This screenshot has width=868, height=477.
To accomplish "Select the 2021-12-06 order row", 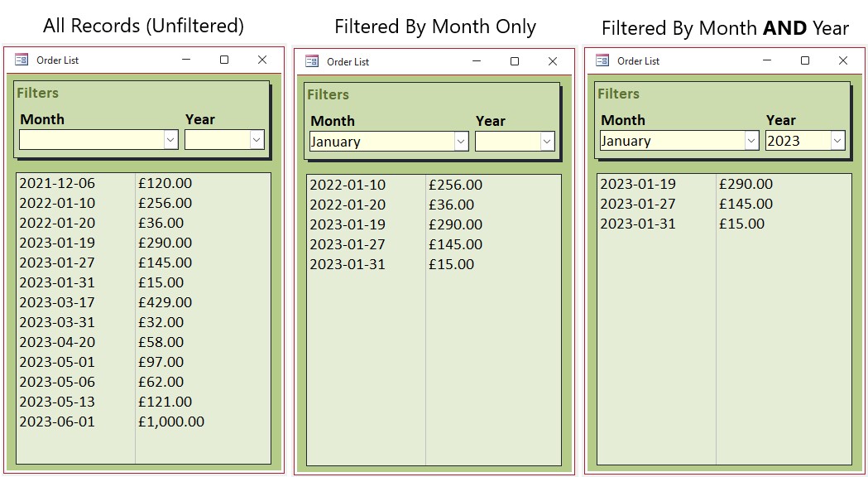I will point(143,183).
